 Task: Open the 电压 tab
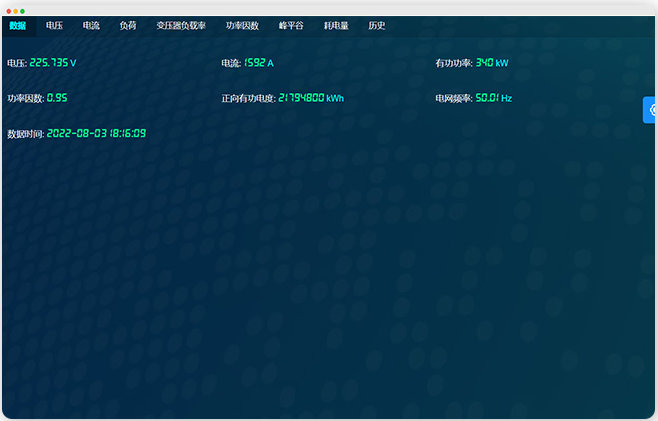(x=54, y=26)
